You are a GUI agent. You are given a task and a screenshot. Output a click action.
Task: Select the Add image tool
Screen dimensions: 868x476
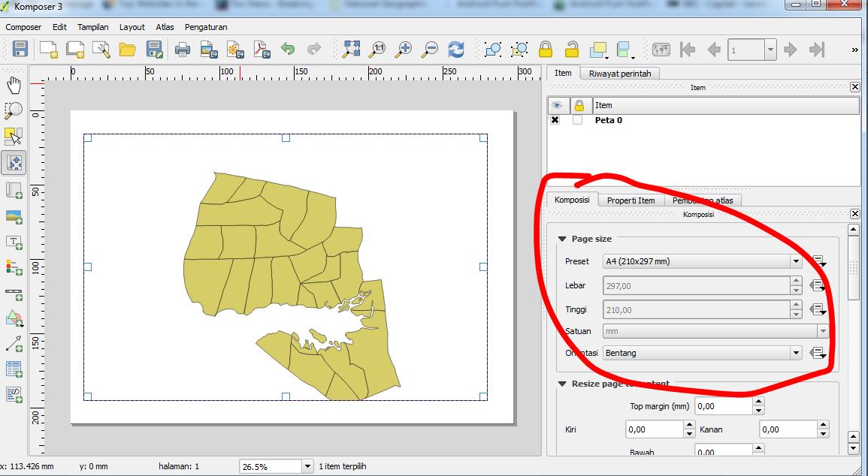tap(14, 217)
